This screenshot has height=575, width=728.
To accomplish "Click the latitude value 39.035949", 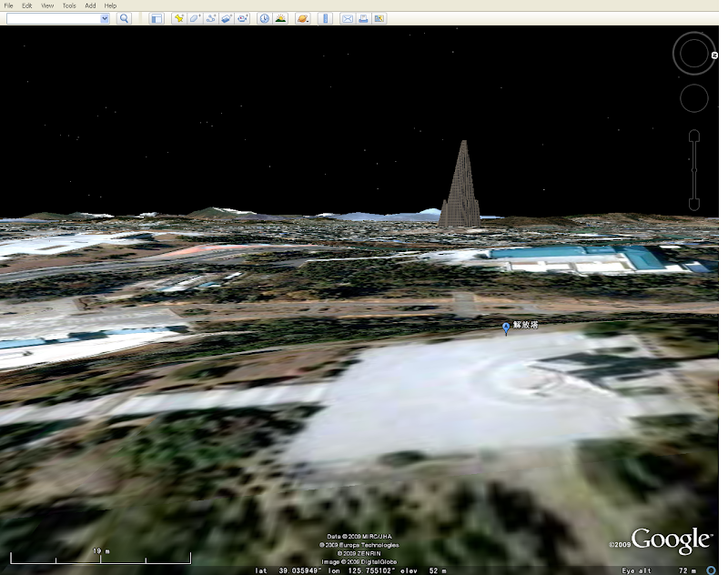I will [300, 570].
